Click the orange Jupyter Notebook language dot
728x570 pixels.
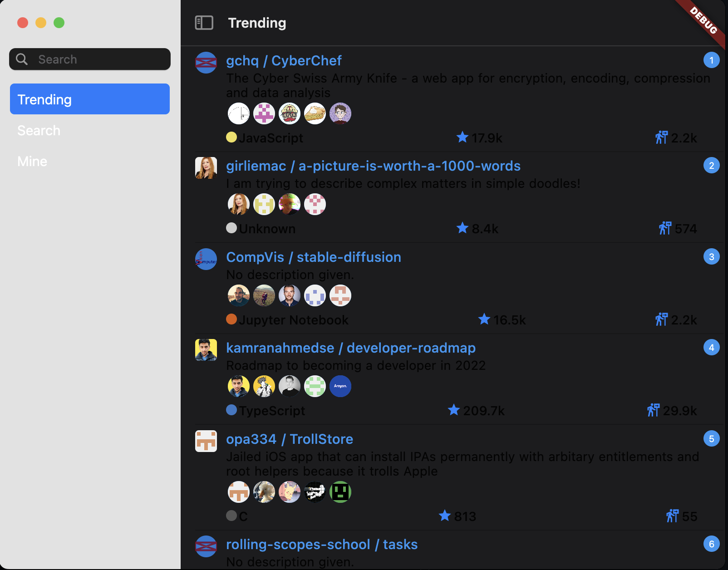click(231, 319)
